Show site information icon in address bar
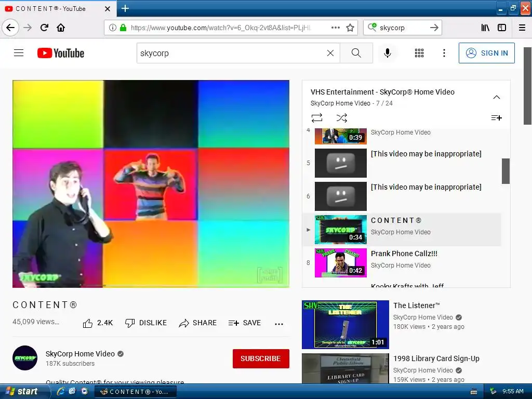 pyautogui.click(x=112, y=28)
